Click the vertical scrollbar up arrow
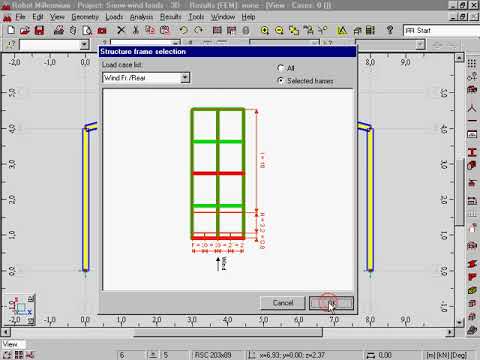The image size is (480, 360). point(459,58)
